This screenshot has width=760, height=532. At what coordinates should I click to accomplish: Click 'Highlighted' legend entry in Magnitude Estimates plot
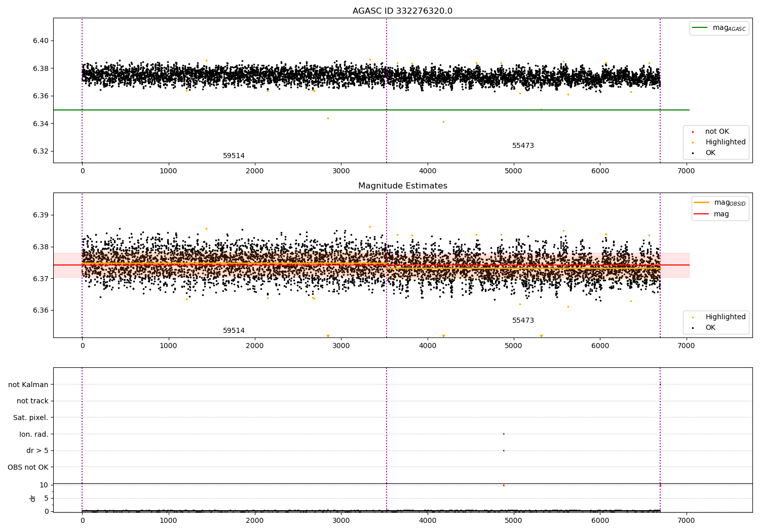pos(726,317)
